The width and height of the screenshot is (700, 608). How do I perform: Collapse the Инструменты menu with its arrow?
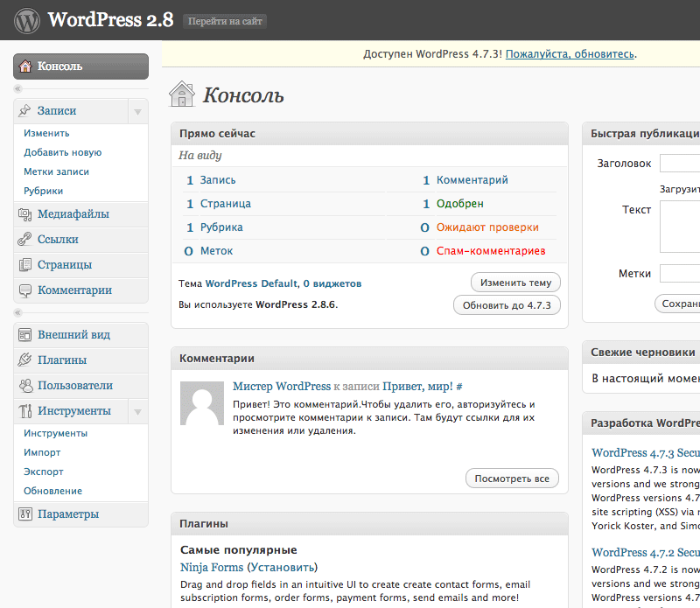138,411
